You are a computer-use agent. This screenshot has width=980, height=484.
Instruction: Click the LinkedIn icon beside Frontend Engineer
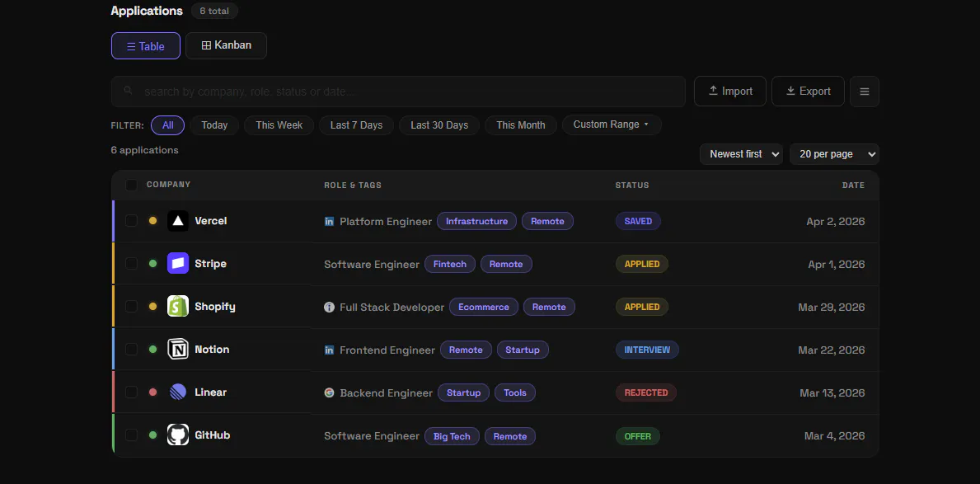point(330,350)
